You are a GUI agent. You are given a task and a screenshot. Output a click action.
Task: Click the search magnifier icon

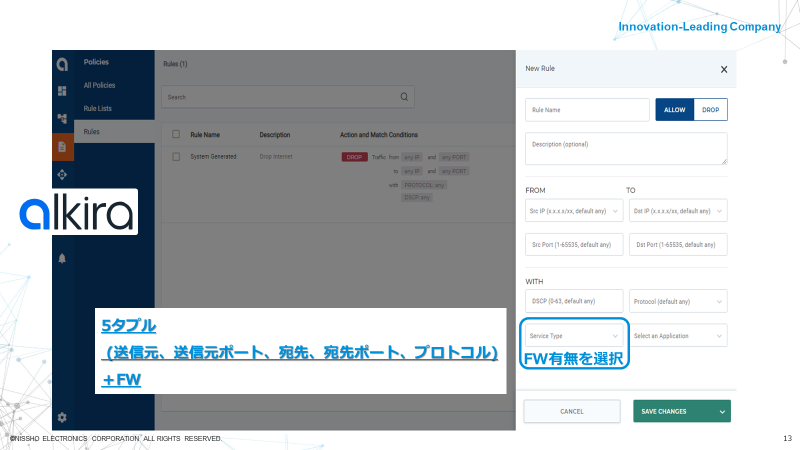coord(404,97)
